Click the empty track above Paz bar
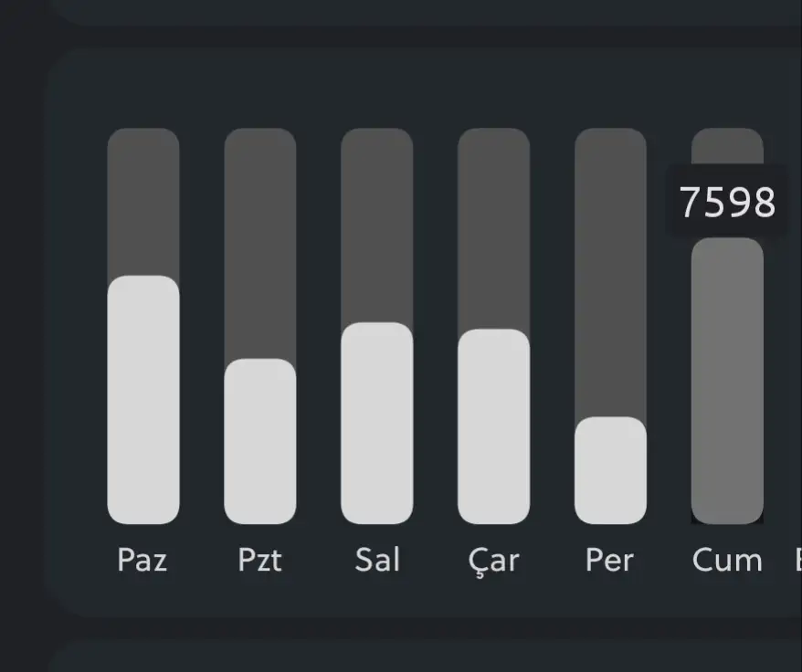802x672 pixels. 143,201
